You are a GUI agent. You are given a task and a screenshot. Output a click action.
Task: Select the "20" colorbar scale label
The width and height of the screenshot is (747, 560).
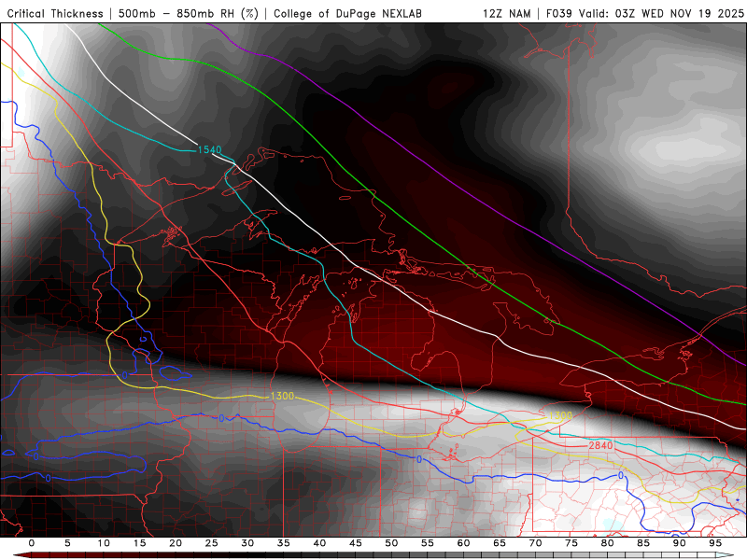tap(176, 543)
